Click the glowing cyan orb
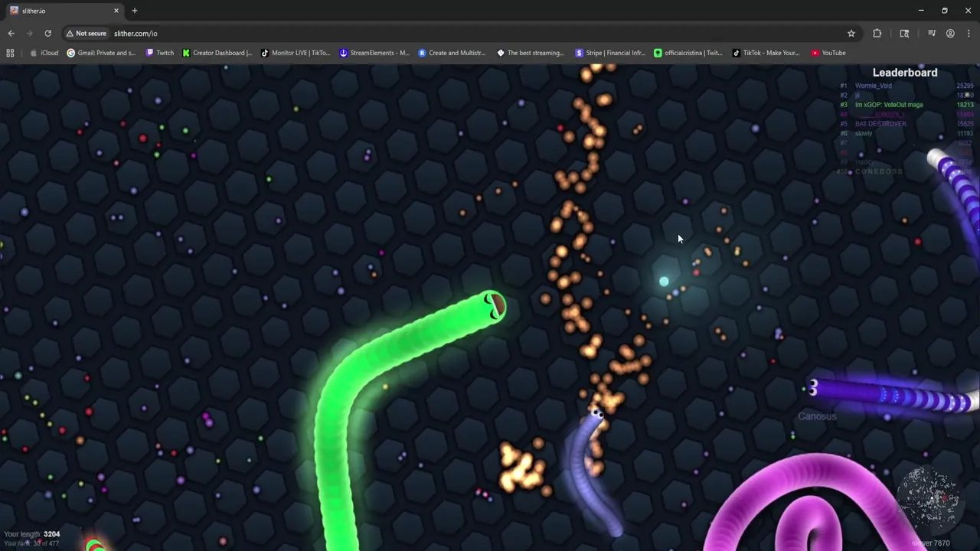Screen dimensions: 980x551 (x=664, y=282)
